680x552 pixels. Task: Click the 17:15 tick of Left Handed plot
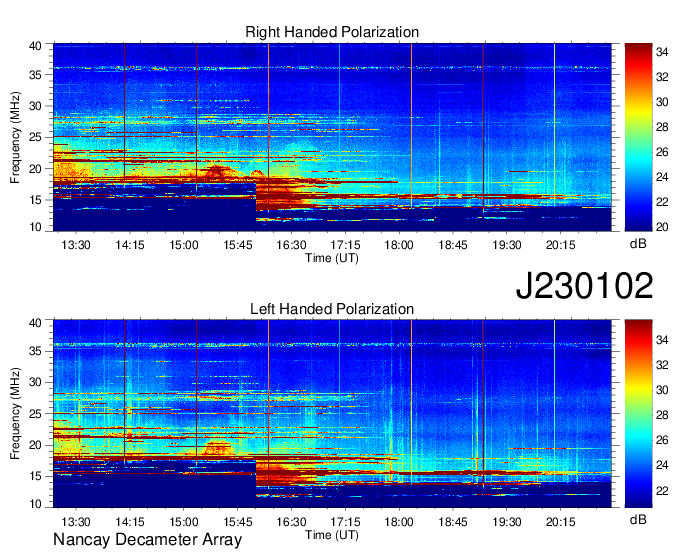(x=345, y=522)
